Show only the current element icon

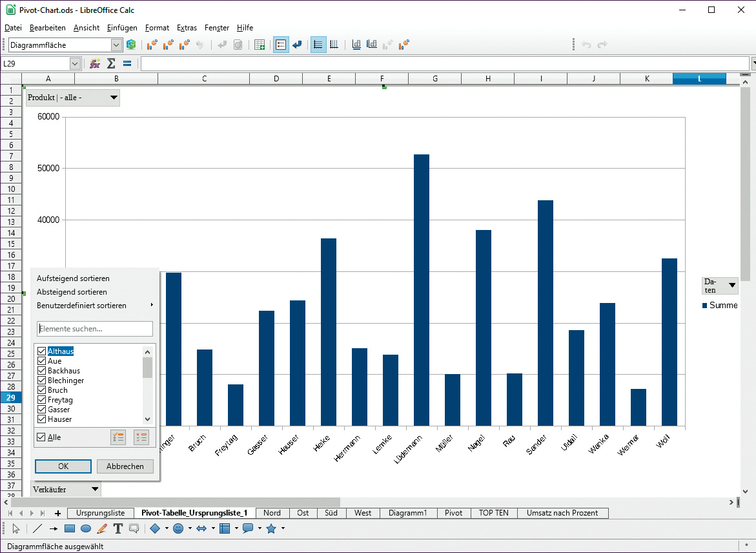pyautogui.click(x=118, y=437)
